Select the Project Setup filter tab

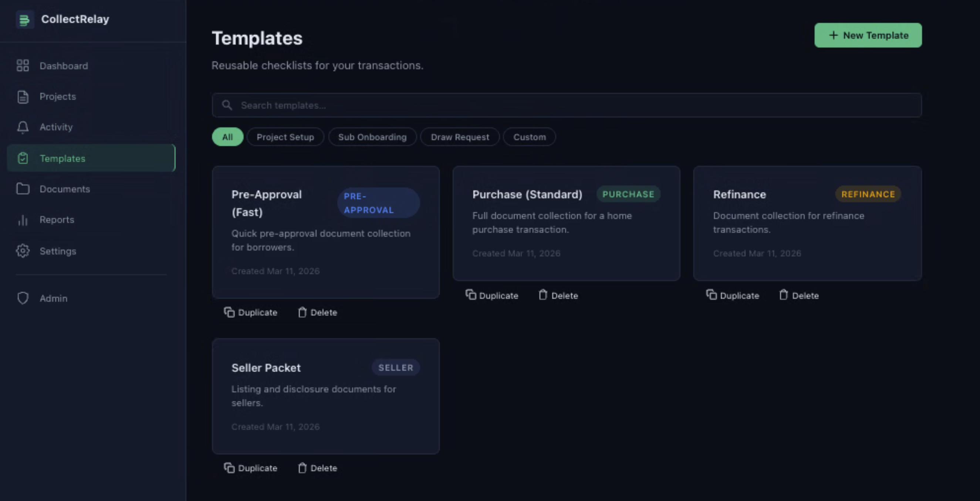(285, 137)
